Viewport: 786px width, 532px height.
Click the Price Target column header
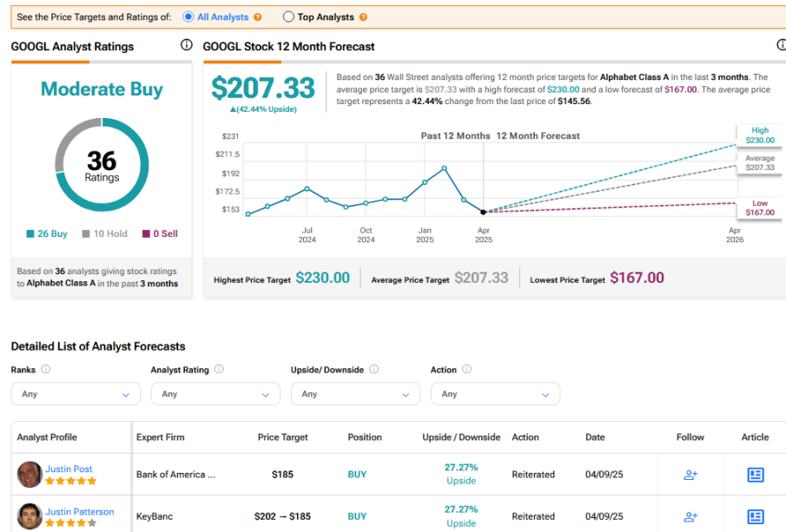281,437
